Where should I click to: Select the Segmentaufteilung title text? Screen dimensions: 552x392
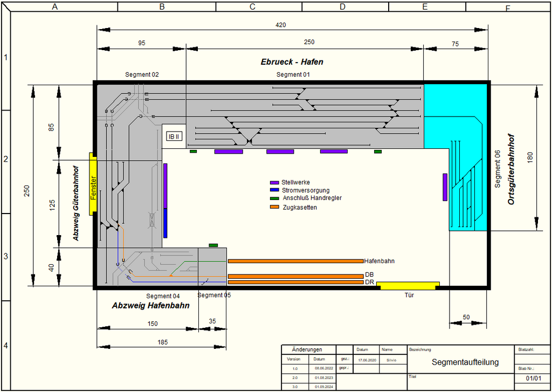pos(465,362)
